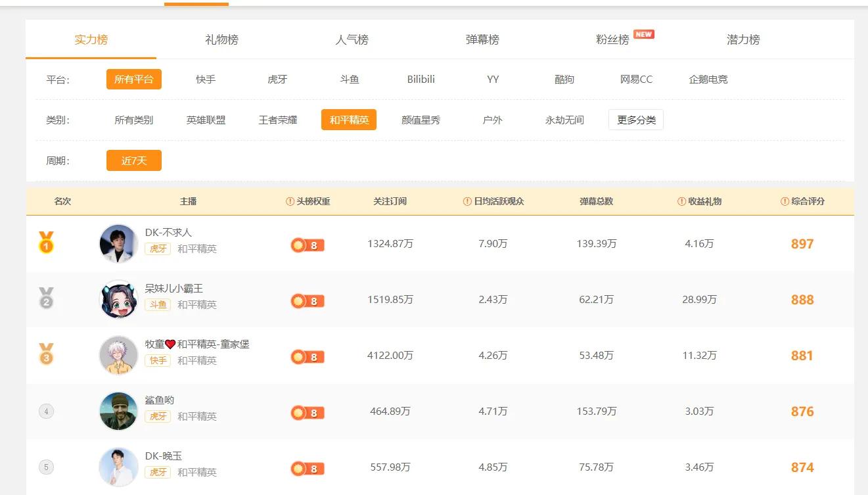868x495 pixels.
Task: Click the info icon next to 综合评分
Action: 785,202
